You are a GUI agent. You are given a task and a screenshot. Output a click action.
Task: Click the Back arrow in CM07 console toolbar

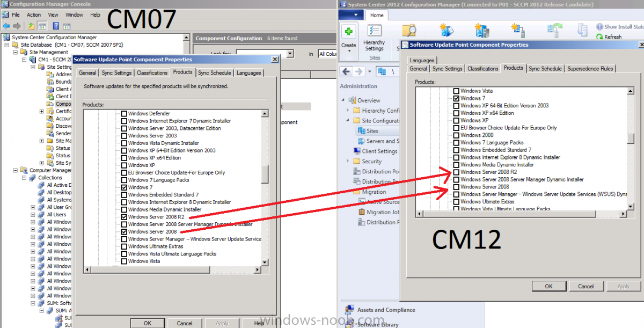[x=6, y=26]
